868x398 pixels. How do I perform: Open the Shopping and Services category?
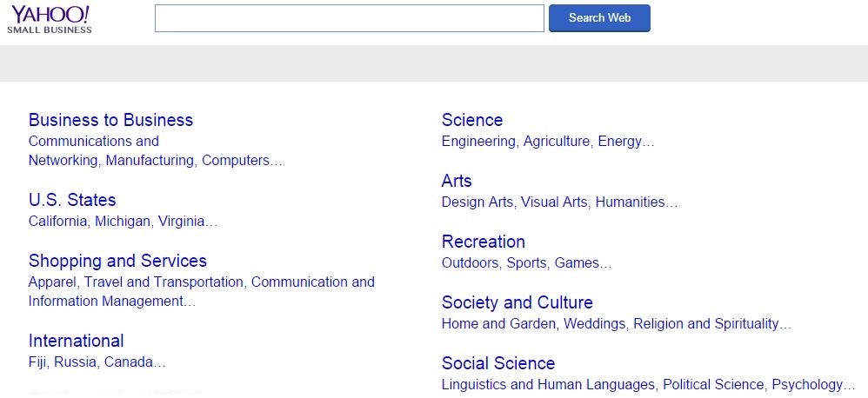117,261
